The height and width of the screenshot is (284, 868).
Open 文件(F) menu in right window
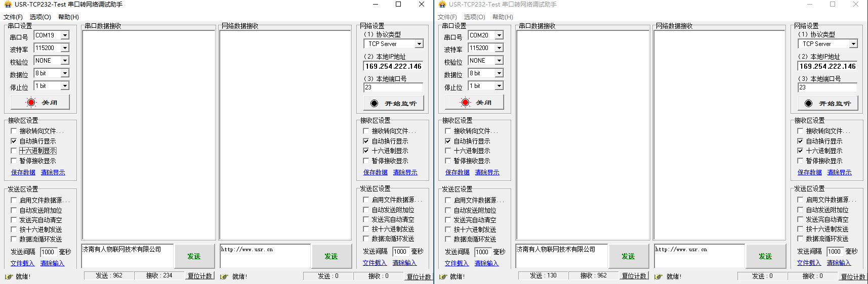447,17
